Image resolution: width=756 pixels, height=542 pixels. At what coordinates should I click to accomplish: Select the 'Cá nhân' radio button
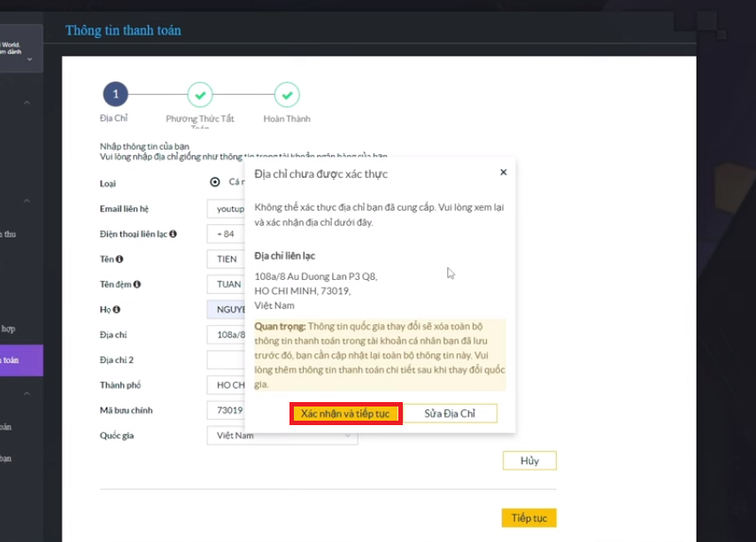[215, 182]
